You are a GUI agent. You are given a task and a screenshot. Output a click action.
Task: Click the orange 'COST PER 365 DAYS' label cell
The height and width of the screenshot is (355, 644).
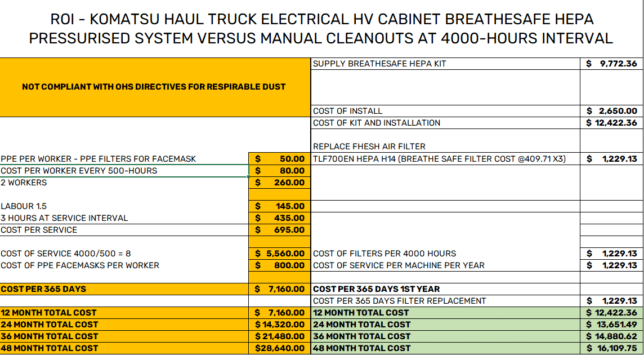124,289
